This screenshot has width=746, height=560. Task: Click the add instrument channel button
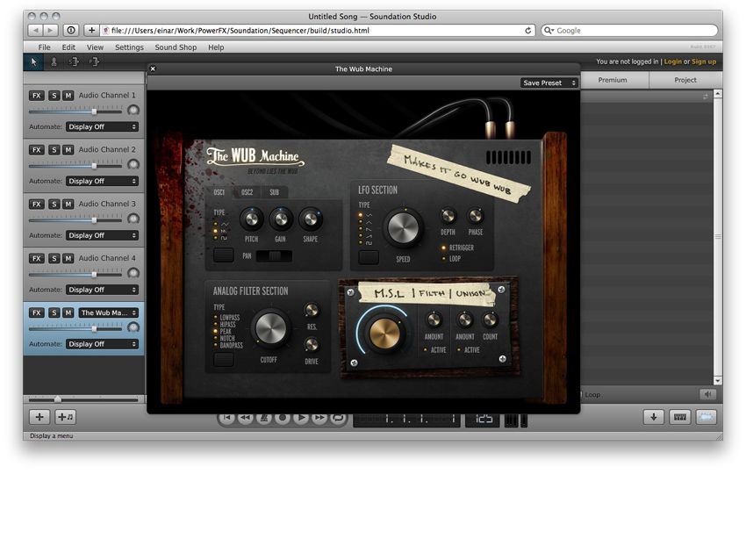pyautogui.click(x=66, y=417)
